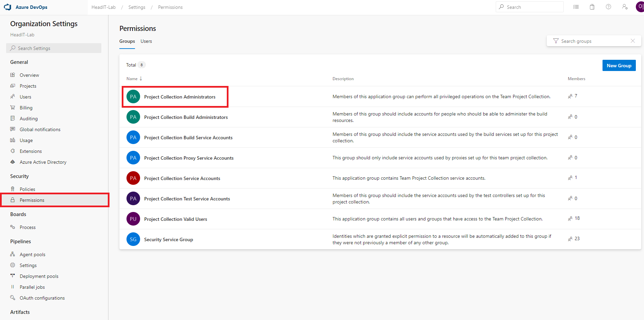The height and width of the screenshot is (320, 644).
Task: Click the Parallel jobs icon
Action: coord(13,287)
